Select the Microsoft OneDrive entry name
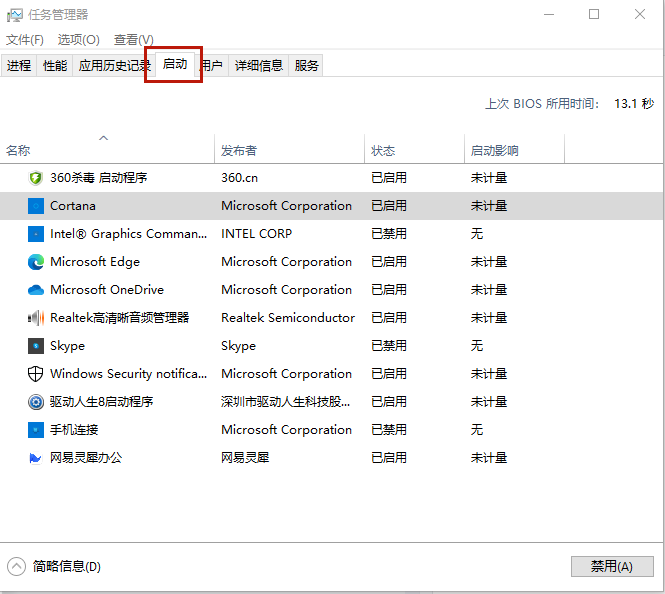 pos(107,290)
